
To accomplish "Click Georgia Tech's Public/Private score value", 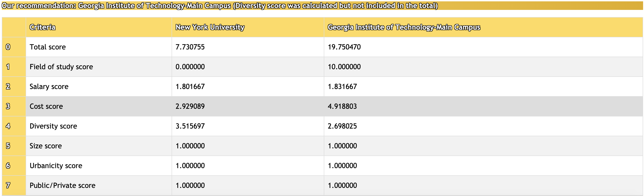I will (x=342, y=185).
